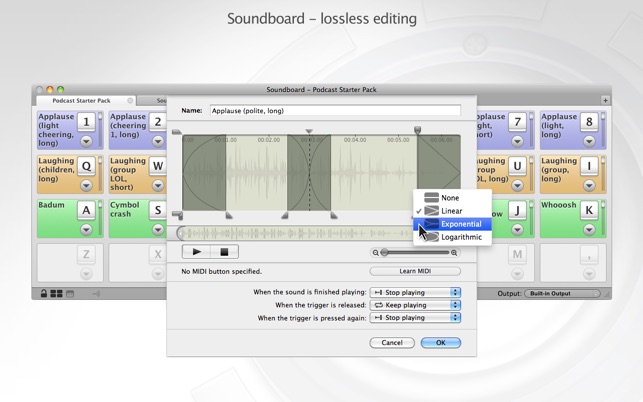Screen dimensions: 643x402
Task: Click the bottom marker ending the first fade region
Action: pyautogui.click(x=229, y=215)
